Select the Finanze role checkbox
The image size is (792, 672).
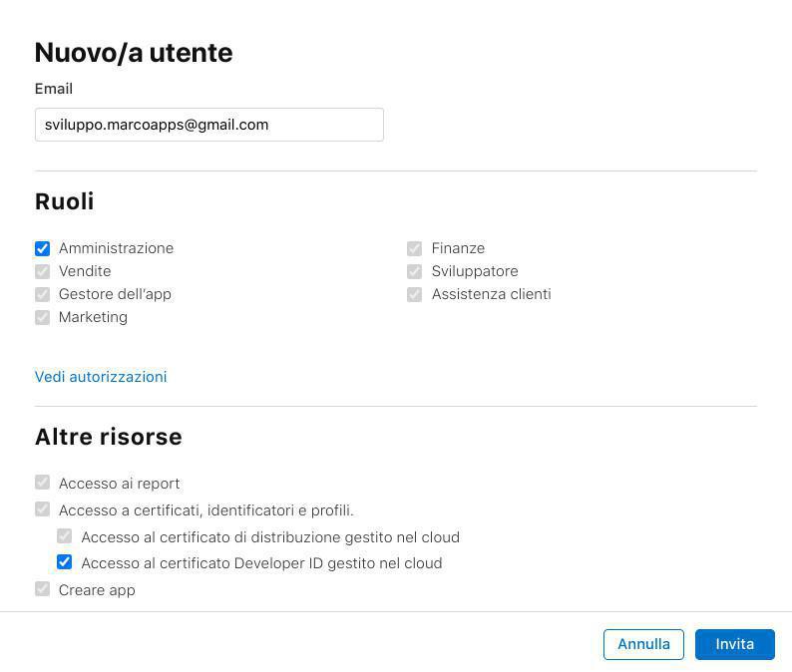click(414, 248)
